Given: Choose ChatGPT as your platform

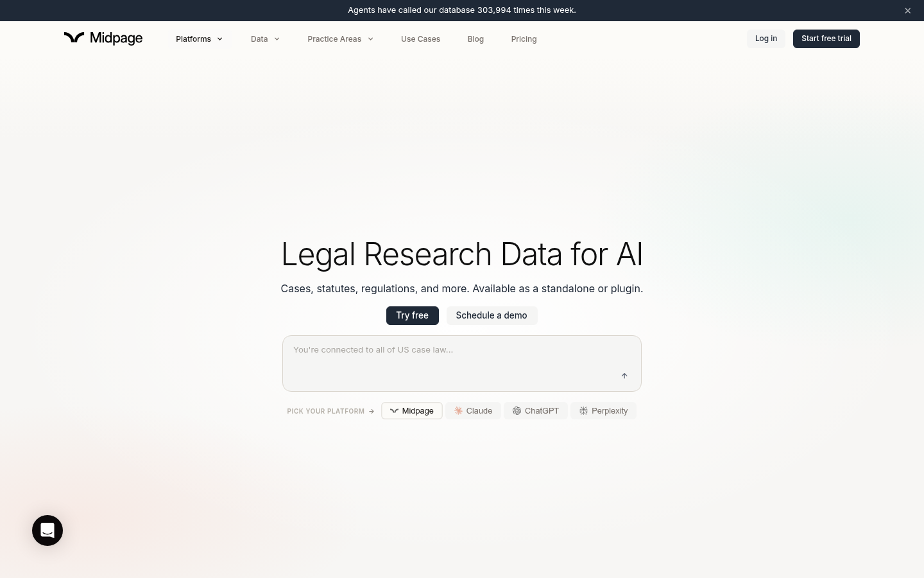Looking at the screenshot, I should point(536,411).
